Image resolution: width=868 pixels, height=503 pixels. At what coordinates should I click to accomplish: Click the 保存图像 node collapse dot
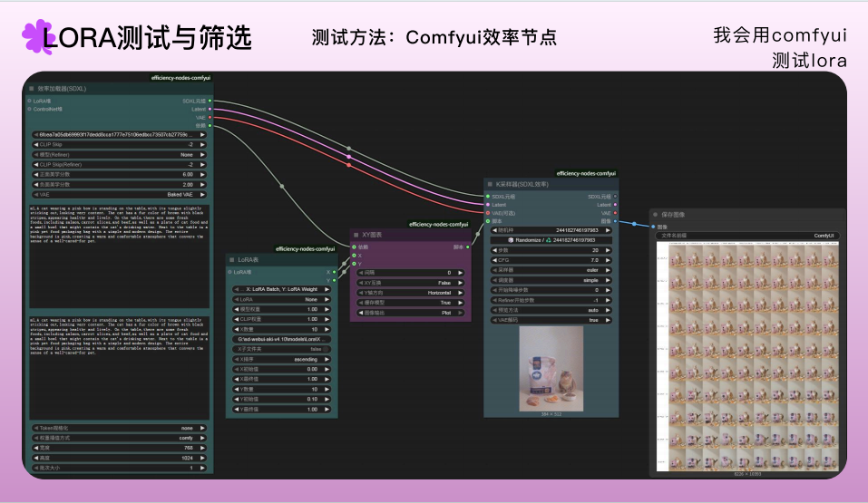[654, 215]
